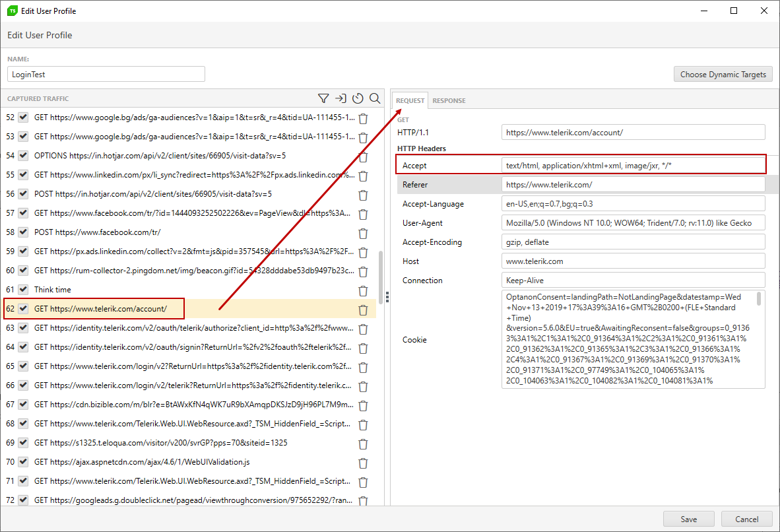This screenshot has width=780, height=532.
Task: Select request 60 rum-collector-2.pingdom.net
Action: tap(194, 270)
